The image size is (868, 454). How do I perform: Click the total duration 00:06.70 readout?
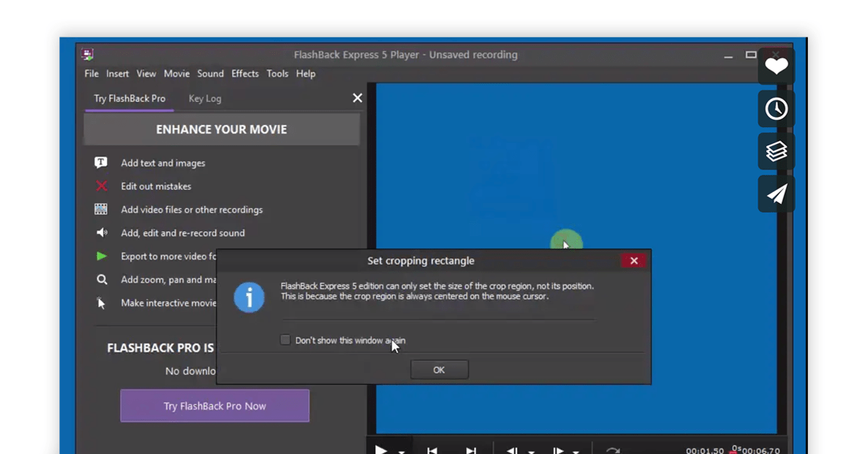762,450
